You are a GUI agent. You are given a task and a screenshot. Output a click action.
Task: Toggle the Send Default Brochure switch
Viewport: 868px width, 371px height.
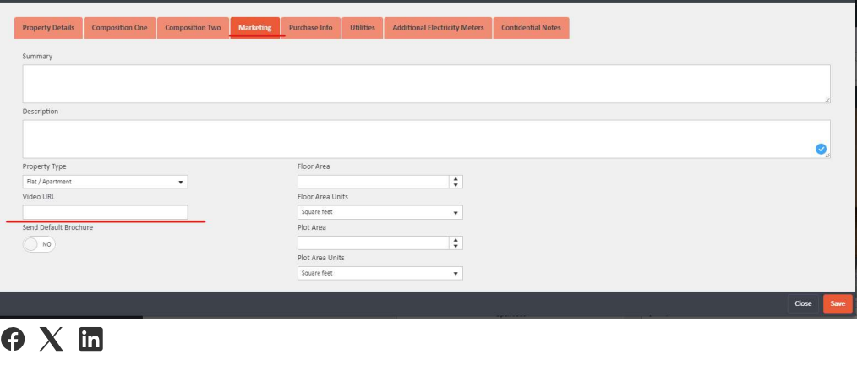click(39, 243)
